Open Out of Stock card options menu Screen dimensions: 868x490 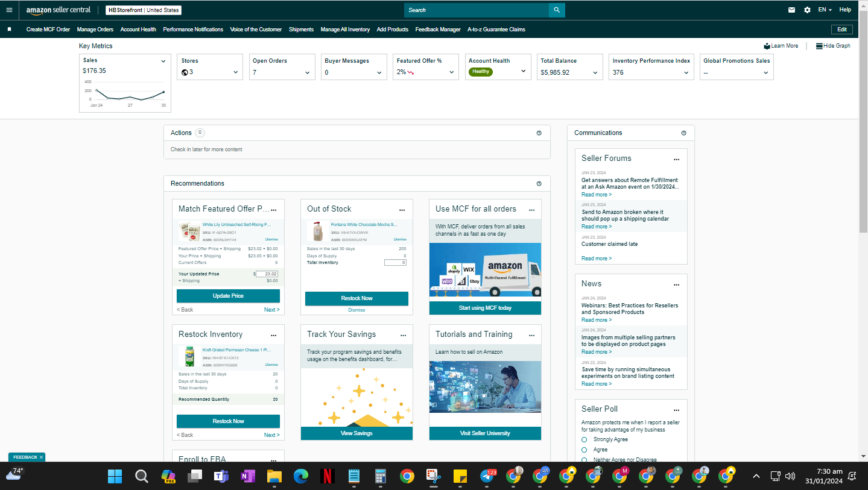(x=402, y=210)
